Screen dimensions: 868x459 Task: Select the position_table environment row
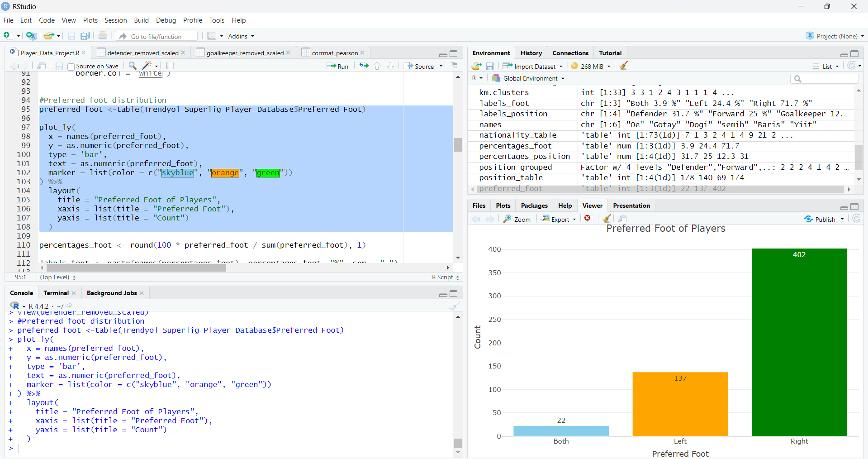pyautogui.click(x=660, y=177)
